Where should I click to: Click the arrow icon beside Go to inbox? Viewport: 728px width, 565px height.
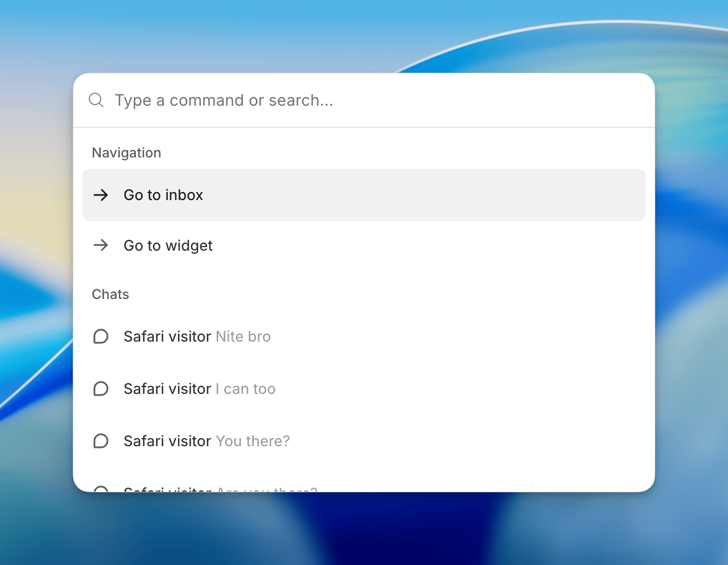coord(101,195)
